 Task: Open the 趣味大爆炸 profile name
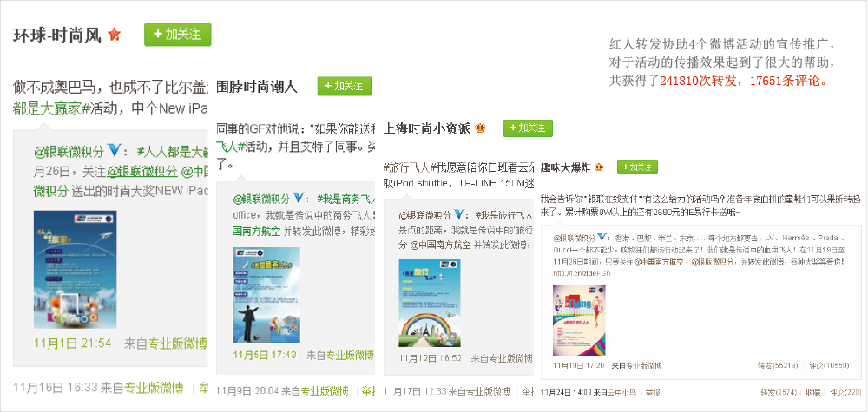565,167
